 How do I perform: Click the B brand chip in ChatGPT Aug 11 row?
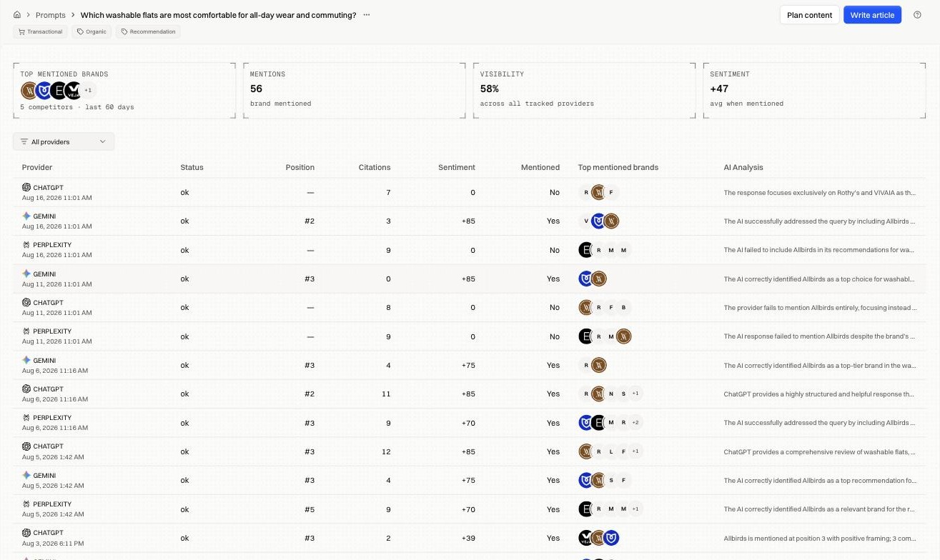623,308
